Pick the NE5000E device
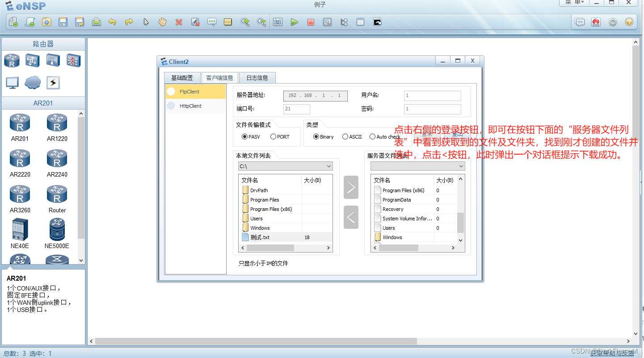The height and width of the screenshot is (358, 644). pos(57,234)
